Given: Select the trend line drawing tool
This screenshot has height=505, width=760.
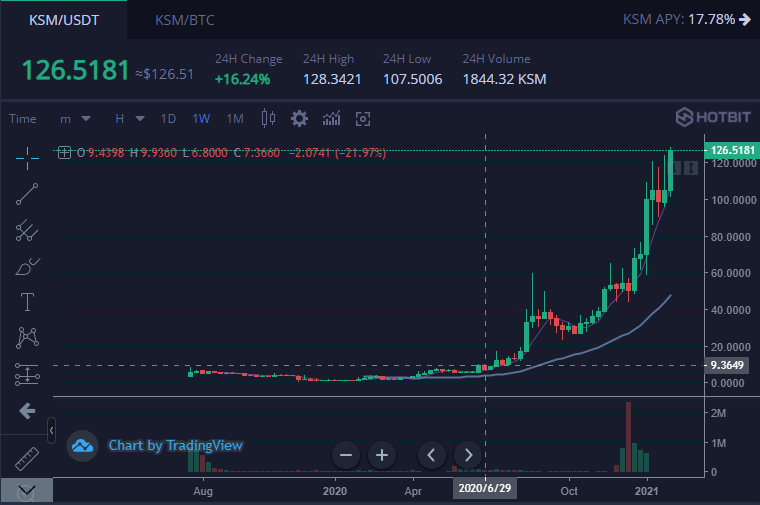Looking at the screenshot, I should pyautogui.click(x=27, y=194).
